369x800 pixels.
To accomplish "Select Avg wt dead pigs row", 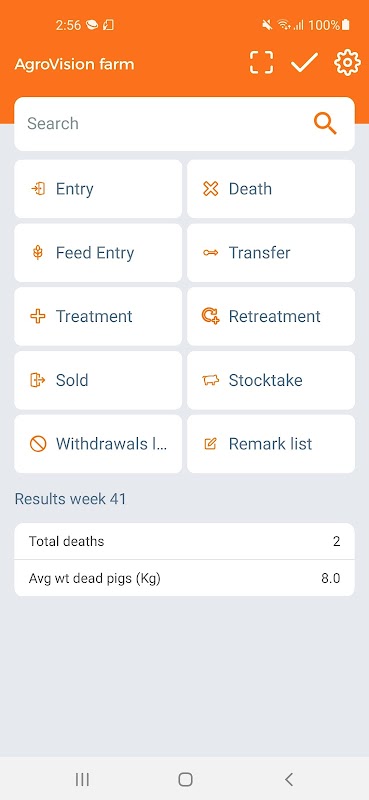I will click(x=184, y=578).
